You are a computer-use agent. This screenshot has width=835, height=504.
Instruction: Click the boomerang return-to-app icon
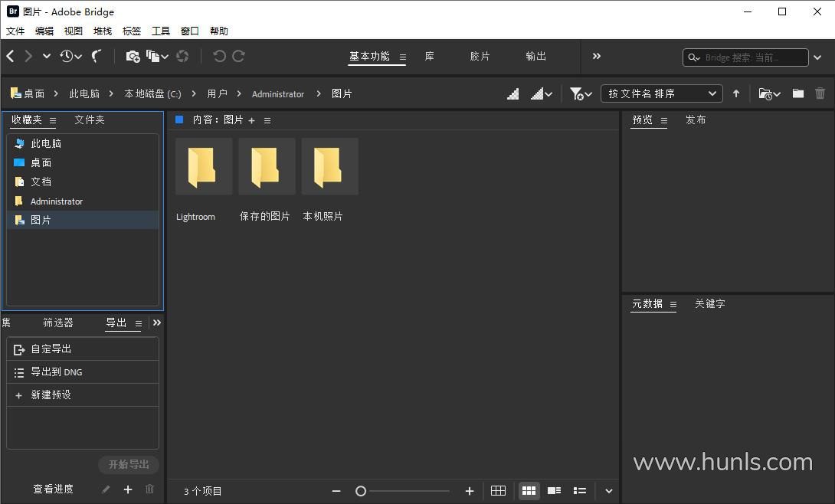[x=97, y=56]
